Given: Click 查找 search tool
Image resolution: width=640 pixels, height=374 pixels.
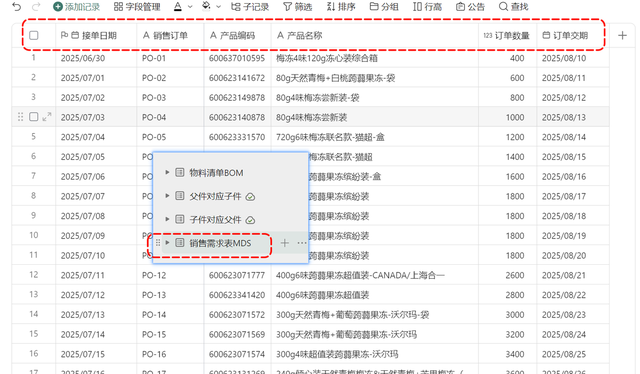Looking at the screenshot, I should click(513, 7).
